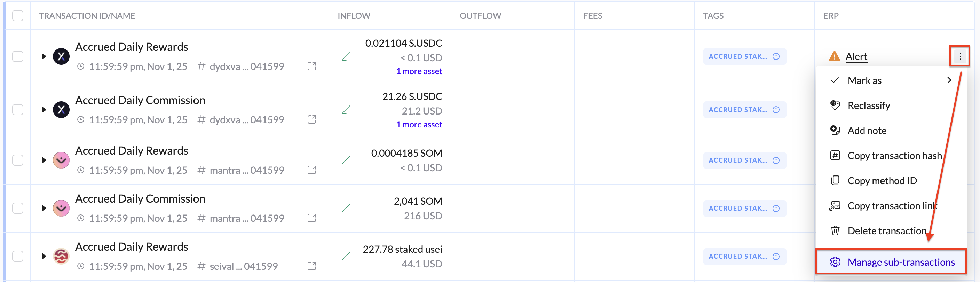Click the orange Alert warning icon
Image resolution: width=980 pixels, height=282 pixels.
[834, 56]
